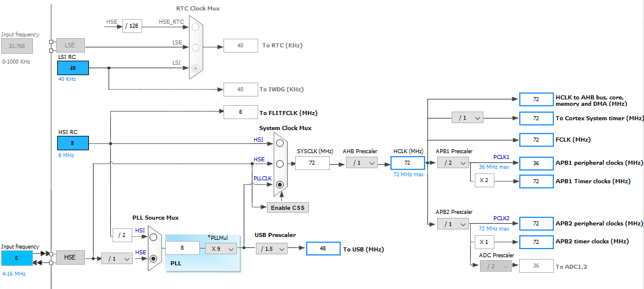Select HSI in System Clock Mux

tap(280, 143)
